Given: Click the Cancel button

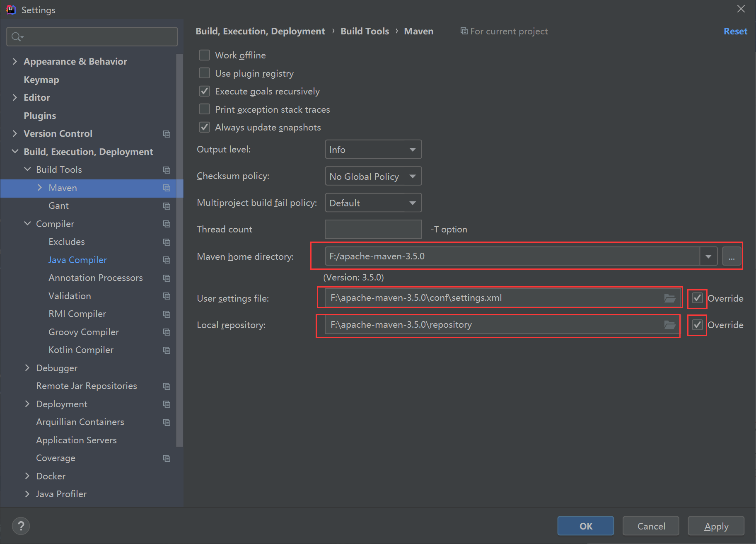Looking at the screenshot, I should click(651, 526).
